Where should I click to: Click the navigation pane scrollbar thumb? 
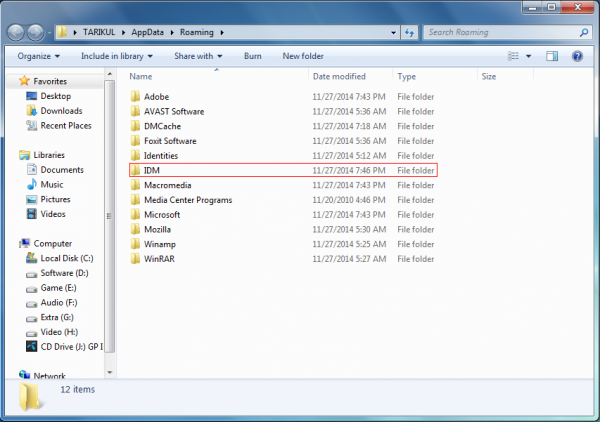tap(109, 216)
